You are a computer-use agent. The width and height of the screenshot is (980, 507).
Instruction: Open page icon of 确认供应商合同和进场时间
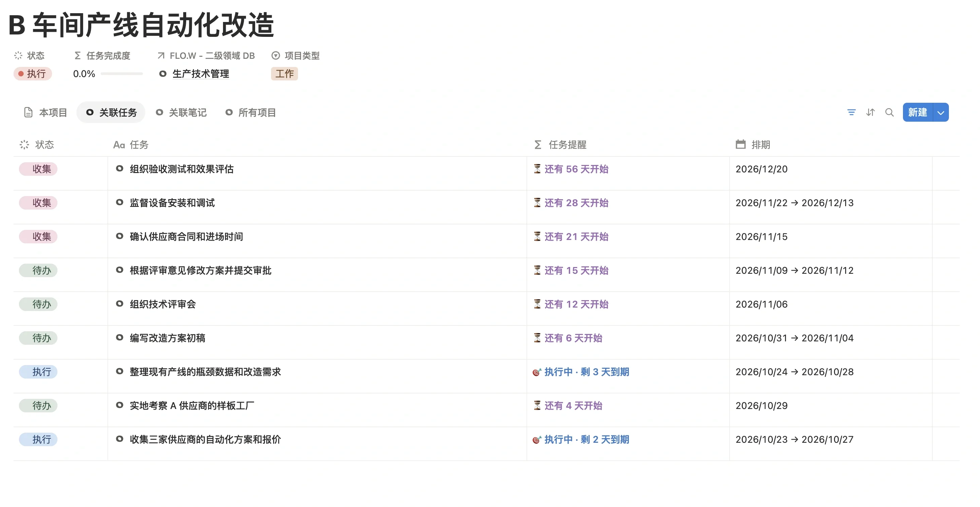[119, 236]
